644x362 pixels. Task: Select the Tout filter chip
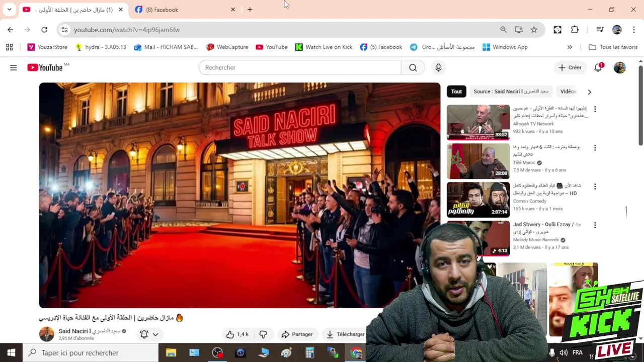(x=456, y=92)
